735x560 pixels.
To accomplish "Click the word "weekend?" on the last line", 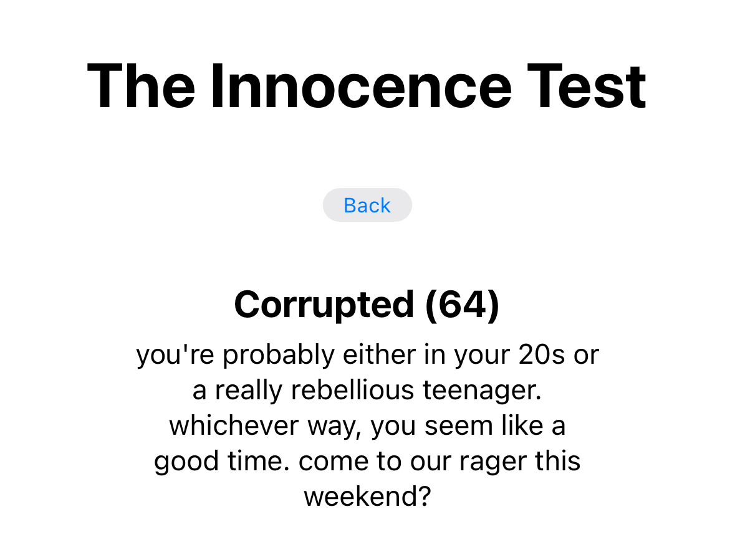I will 367,497.
